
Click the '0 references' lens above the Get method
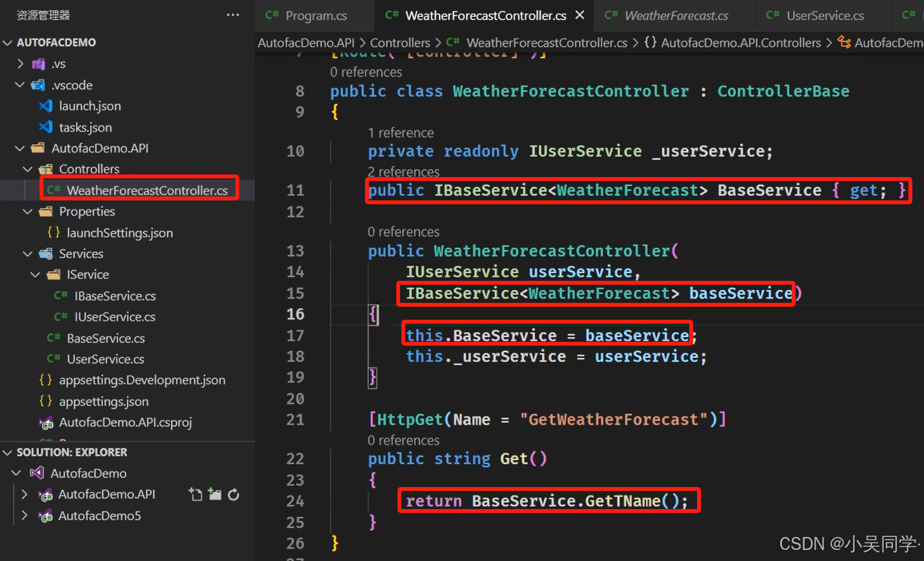(x=403, y=440)
